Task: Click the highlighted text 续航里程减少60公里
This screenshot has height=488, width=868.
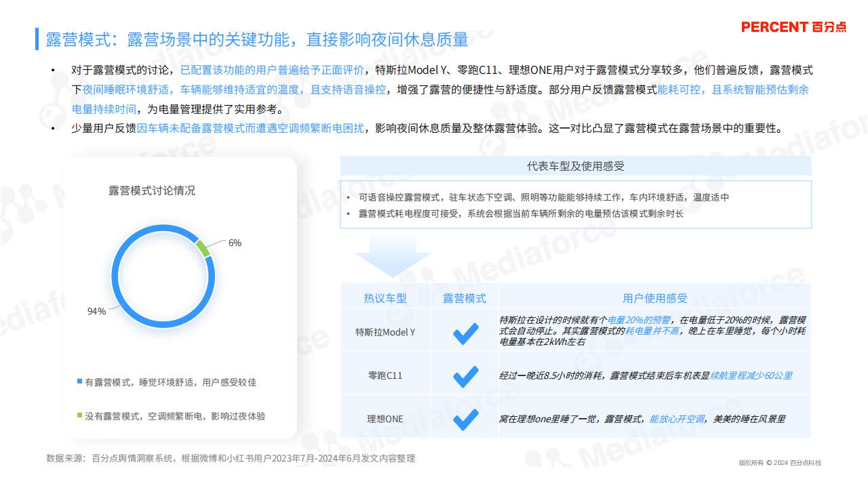Action: pos(751,375)
